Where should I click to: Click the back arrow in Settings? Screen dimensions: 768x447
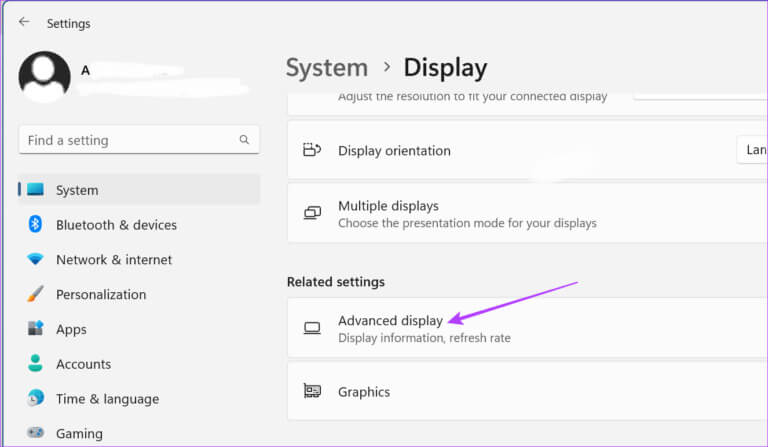pos(24,22)
